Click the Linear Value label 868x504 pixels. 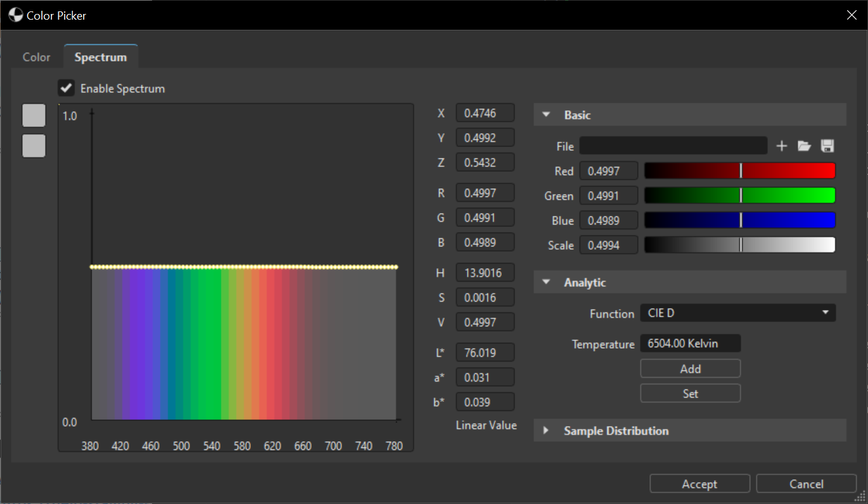(x=486, y=425)
